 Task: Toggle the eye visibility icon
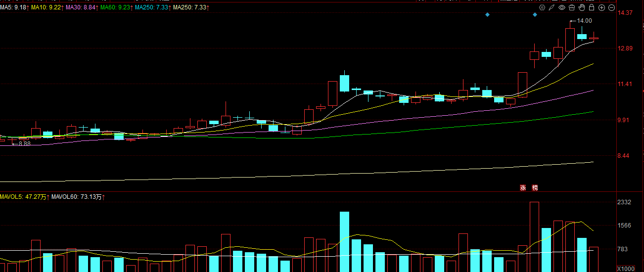[x=562, y=7]
